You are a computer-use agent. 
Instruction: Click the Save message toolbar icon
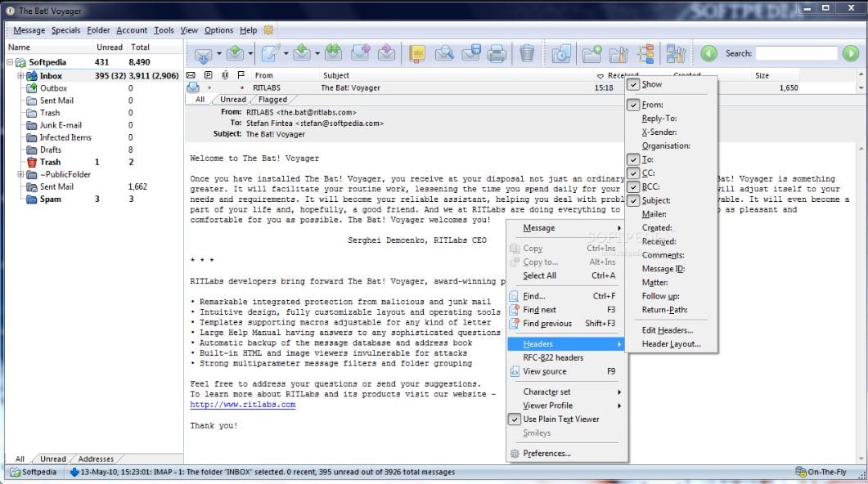[471, 54]
